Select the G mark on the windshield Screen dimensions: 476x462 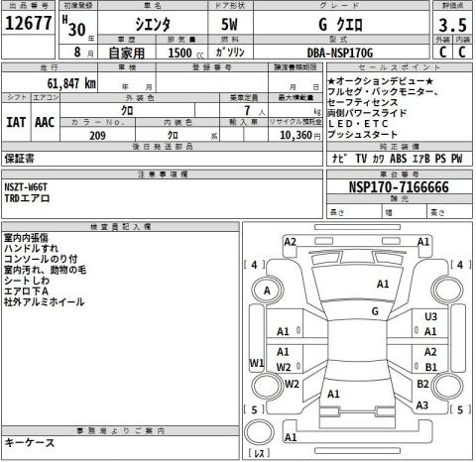(375, 311)
